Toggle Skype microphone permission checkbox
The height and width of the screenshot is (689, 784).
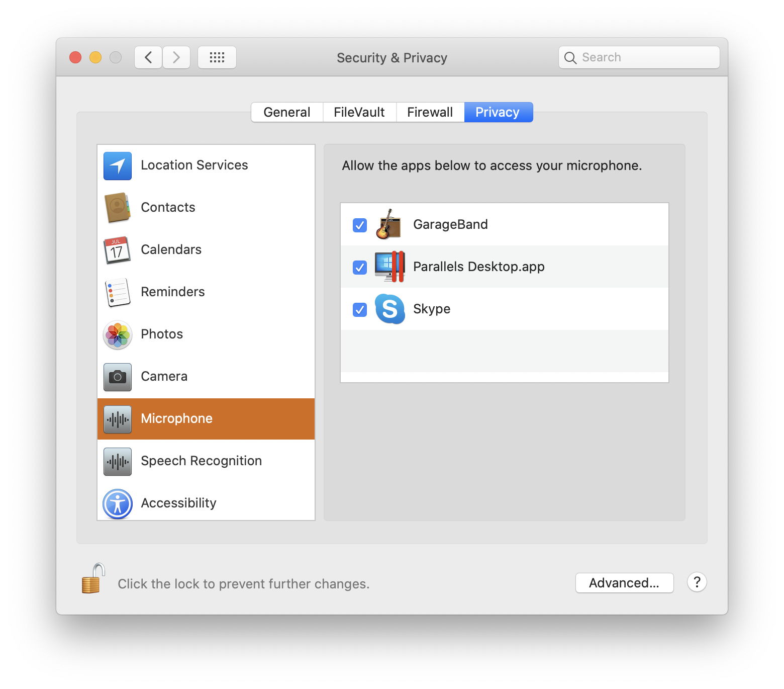click(x=360, y=309)
